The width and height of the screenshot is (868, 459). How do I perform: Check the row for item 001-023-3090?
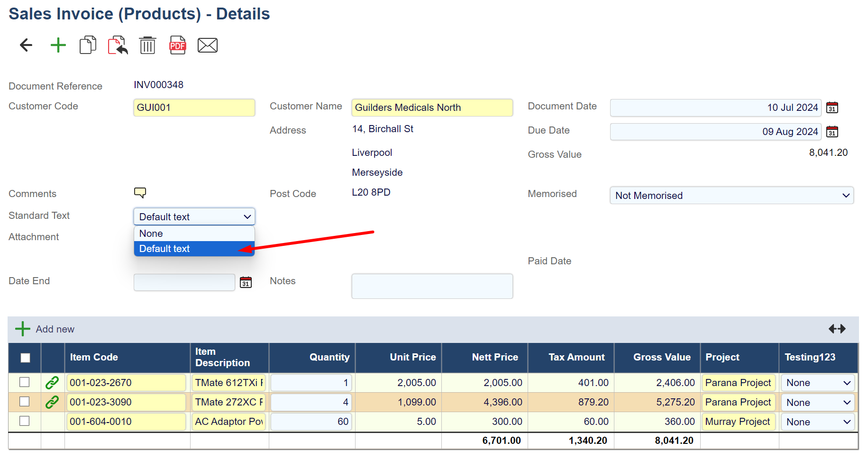(25, 402)
